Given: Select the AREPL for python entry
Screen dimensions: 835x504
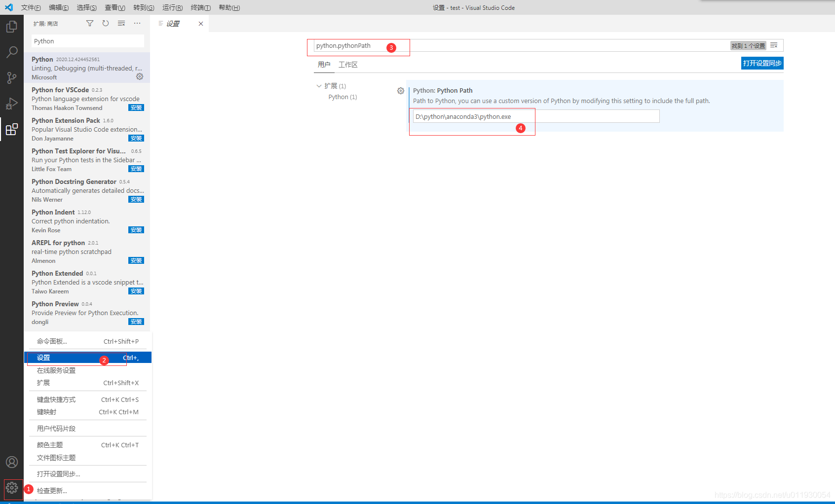Looking at the screenshot, I should click(x=87, y=252).
